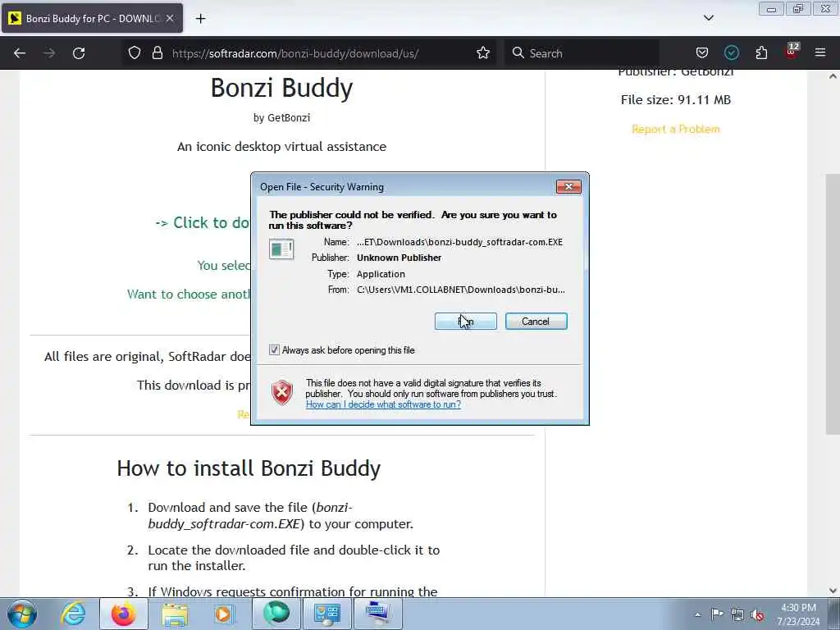
Task: Open a new tab with plus icon
Action: coord(200,19)
